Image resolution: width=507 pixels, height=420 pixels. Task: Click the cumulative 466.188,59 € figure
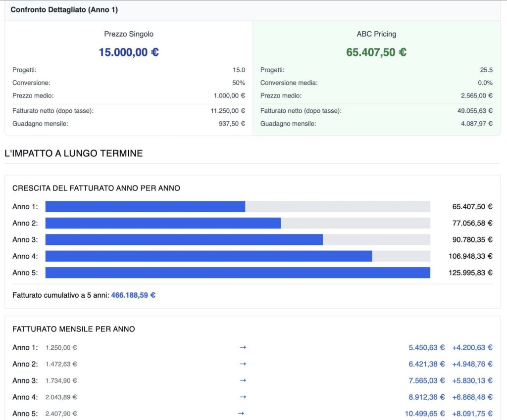pyautogui.click(x=133, y=295)
